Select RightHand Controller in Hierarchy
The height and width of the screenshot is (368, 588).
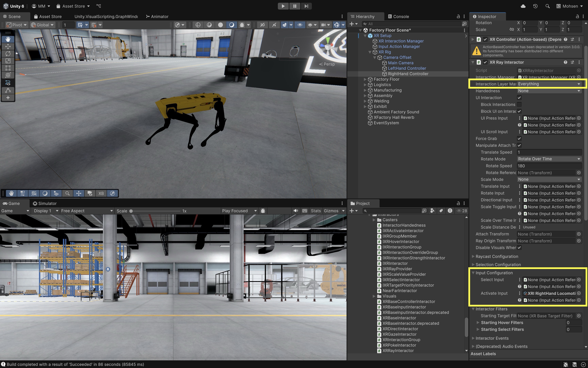[408, 74]
